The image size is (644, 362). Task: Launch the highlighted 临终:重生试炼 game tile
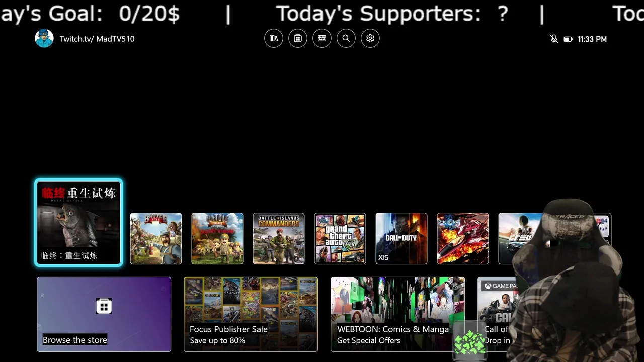pyautogui.click(x=78, y=223)
